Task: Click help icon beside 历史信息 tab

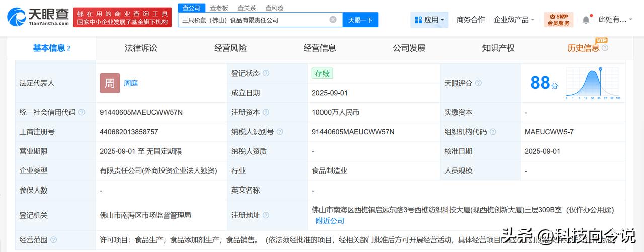Action: [x=605, y=48]
